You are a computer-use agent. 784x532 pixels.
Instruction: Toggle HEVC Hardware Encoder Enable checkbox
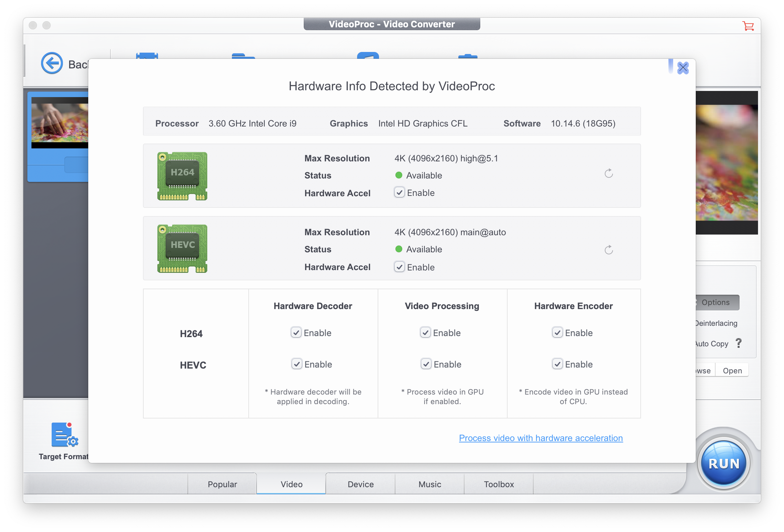click(x=557, y=364)
